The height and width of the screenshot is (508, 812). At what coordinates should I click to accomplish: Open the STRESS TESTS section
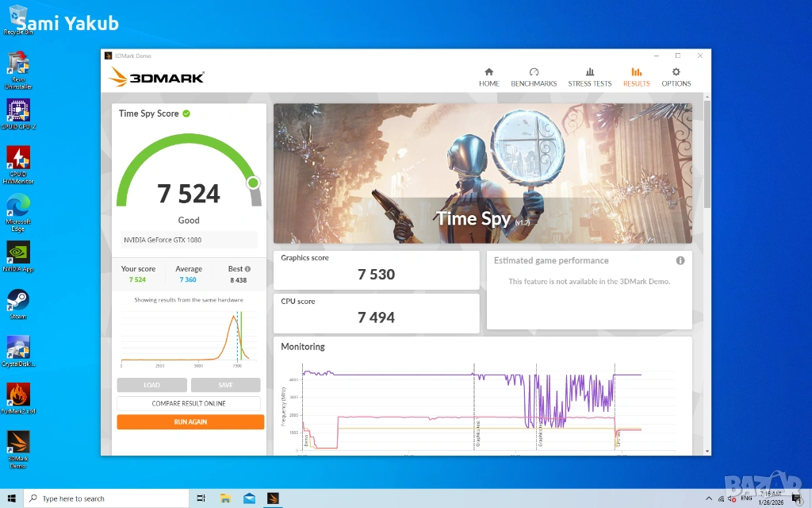589,77
